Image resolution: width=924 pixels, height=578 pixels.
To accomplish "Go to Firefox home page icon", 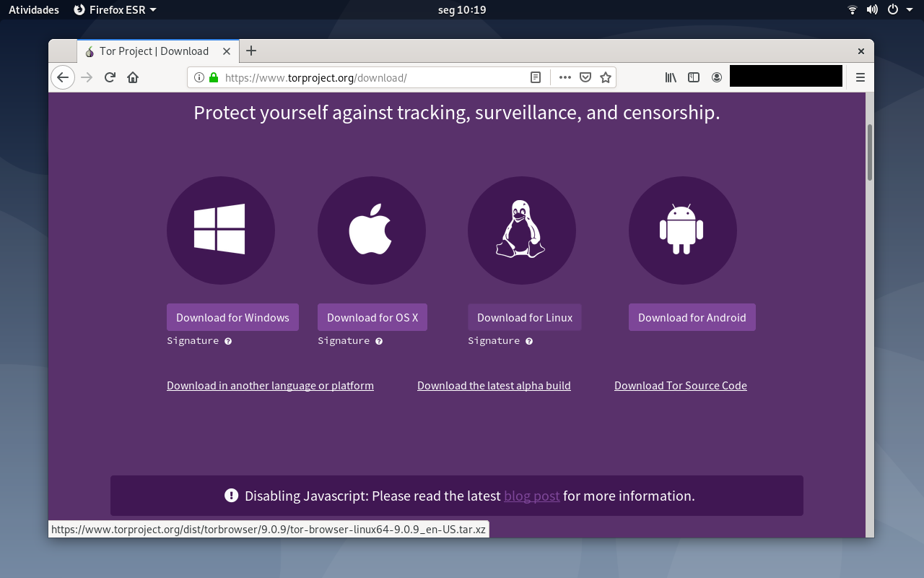I will 133,77.
